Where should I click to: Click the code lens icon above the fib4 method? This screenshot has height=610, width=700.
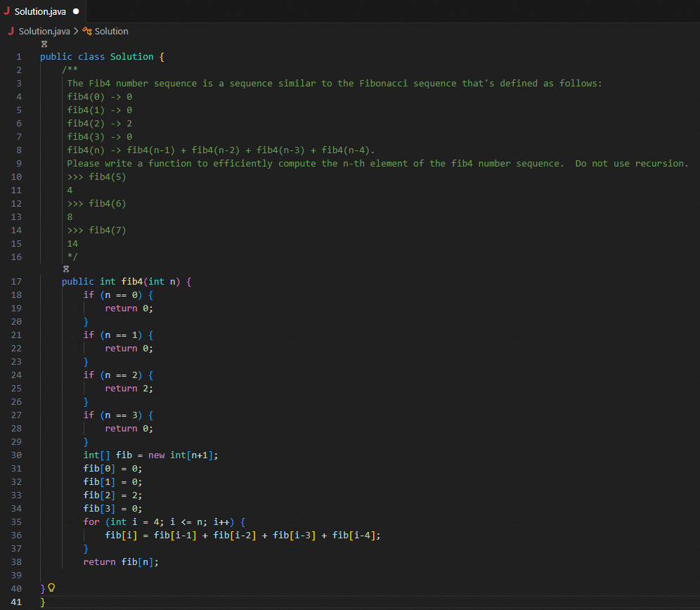(66, 268)
